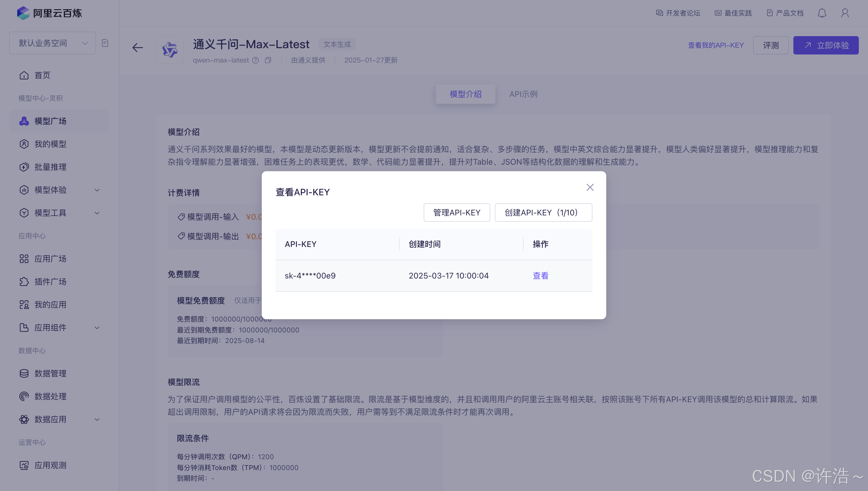The image size is (868, 491).
Task: Click 查看 link for sk-4****00e9 key
Action: click(540, 276)
